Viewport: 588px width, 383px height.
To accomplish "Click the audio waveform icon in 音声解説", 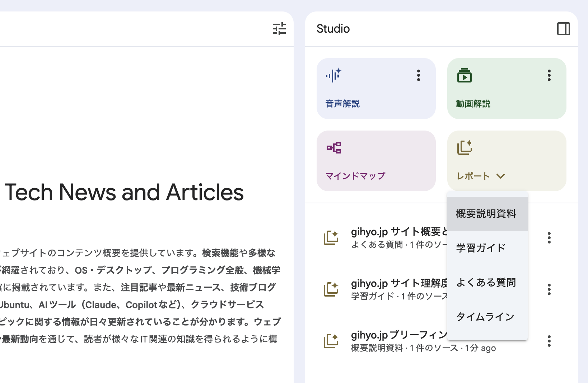I will [333, 76].
